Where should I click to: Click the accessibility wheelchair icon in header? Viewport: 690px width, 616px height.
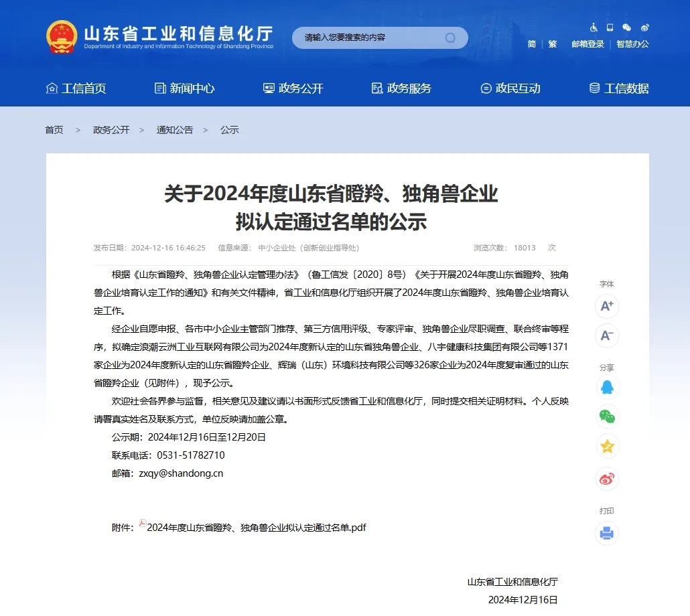[594, 27]
